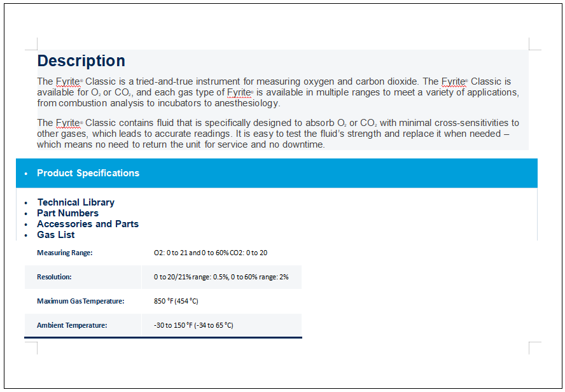Click the Gas List link
565x392 pixels.
pos(56,235)
